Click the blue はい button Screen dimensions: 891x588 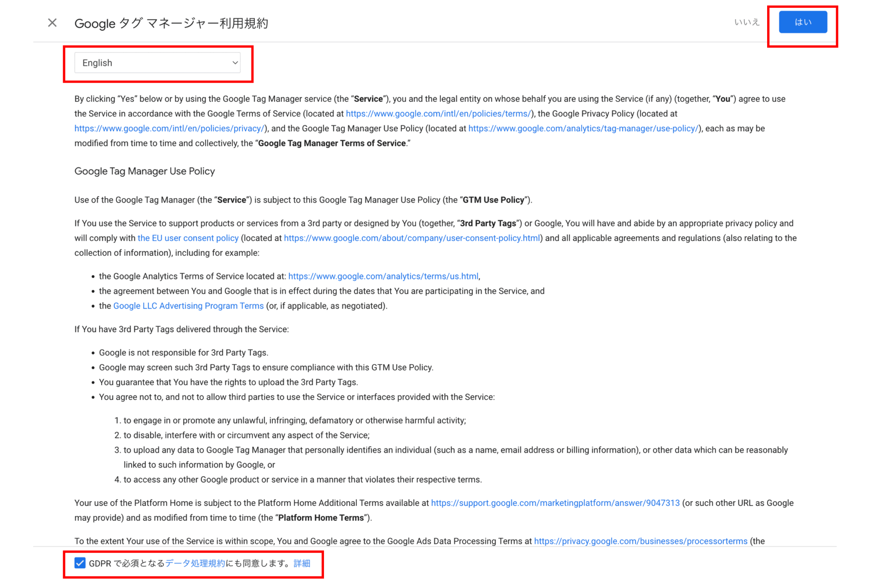803,22
